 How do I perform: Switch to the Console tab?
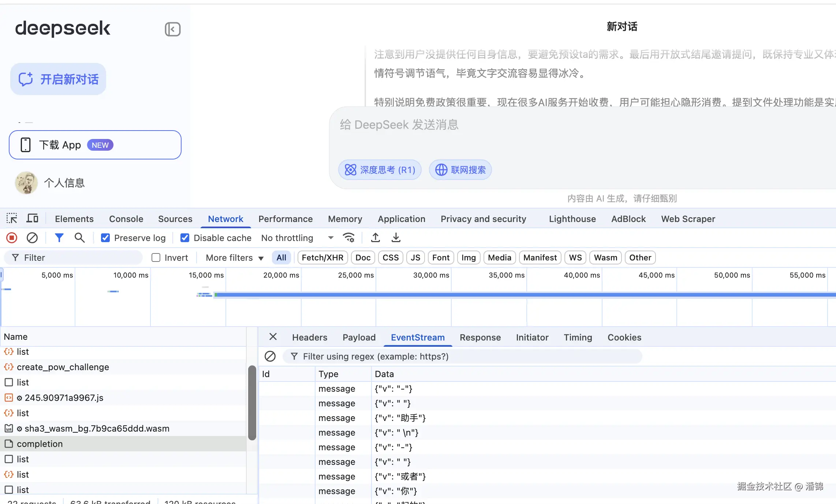[126, 219]
